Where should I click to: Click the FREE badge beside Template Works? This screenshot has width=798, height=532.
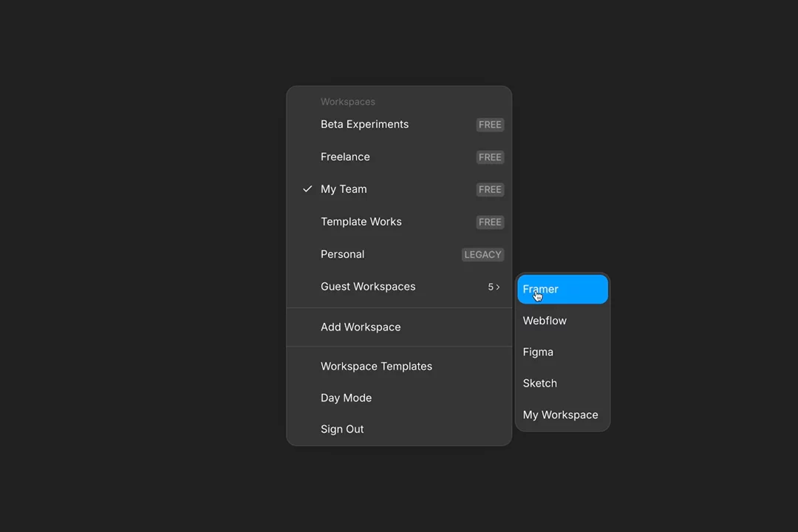point(490,222)
